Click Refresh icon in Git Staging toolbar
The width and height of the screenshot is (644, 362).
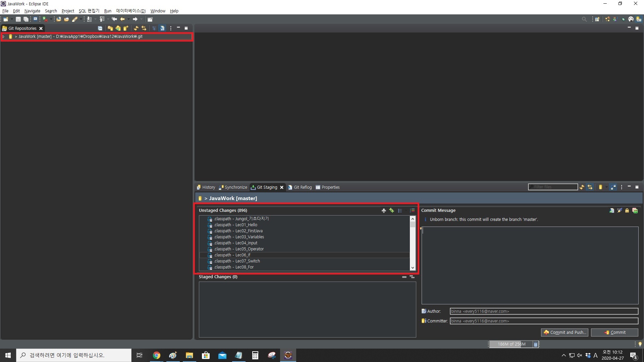point(582,187)
